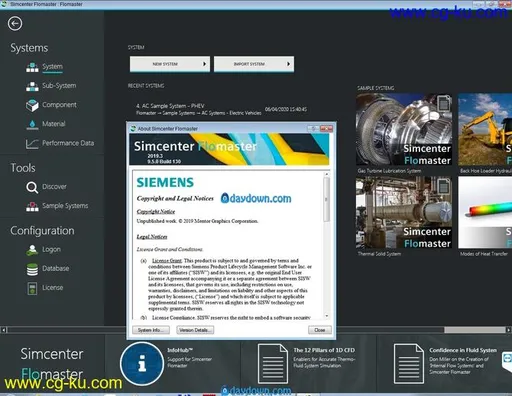This screenshot has width=512, height=396.
Task: Open the Logon menu label
Action: pyautogui.click(x=51, y=249)
